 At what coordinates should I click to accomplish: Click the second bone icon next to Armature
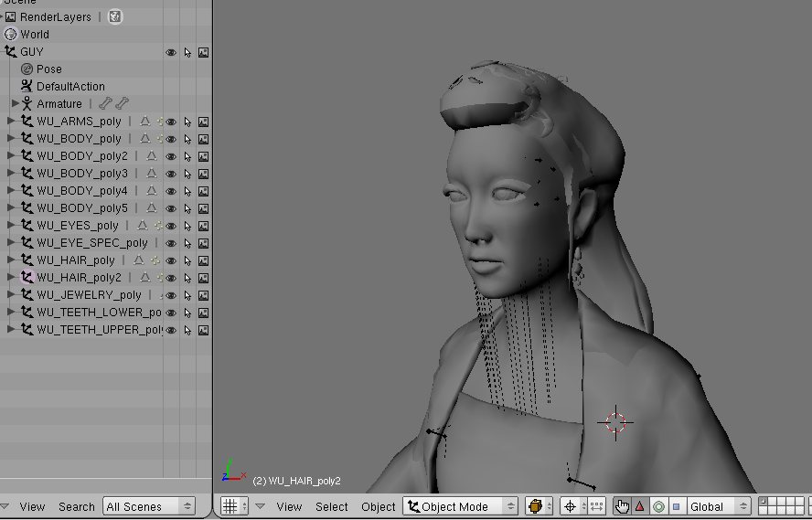(122, 103)
